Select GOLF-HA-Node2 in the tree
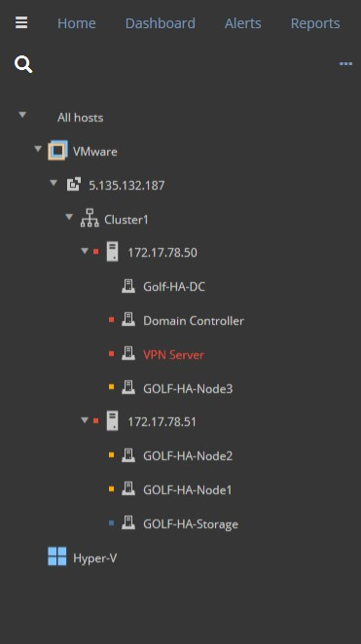 point(188,455)
